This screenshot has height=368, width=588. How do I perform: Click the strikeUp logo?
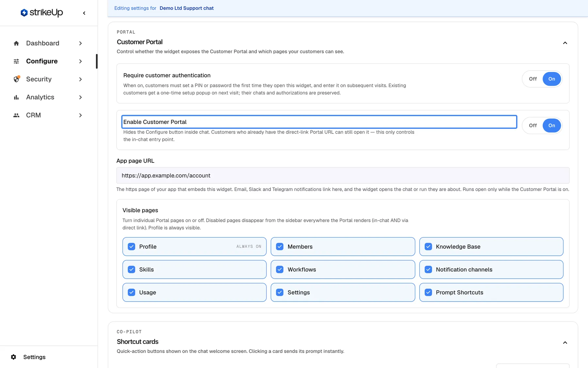pos(41,12)
